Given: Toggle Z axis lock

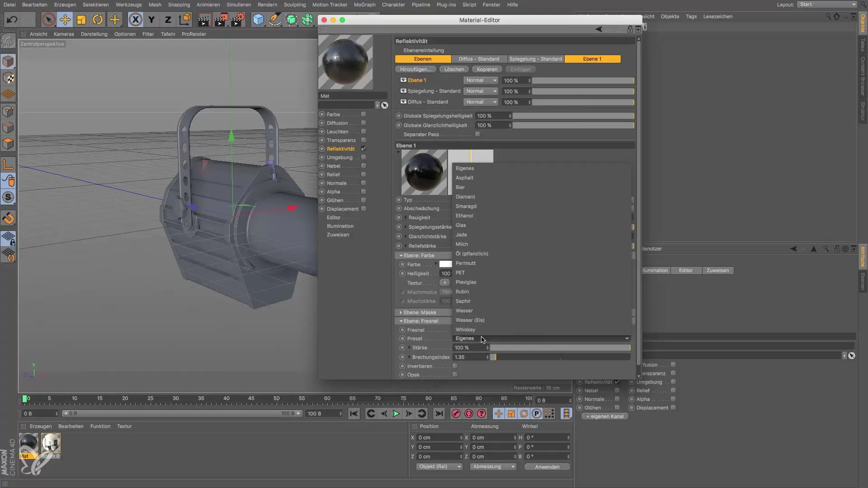Looking at the screenshot, I should coord(168,20).
